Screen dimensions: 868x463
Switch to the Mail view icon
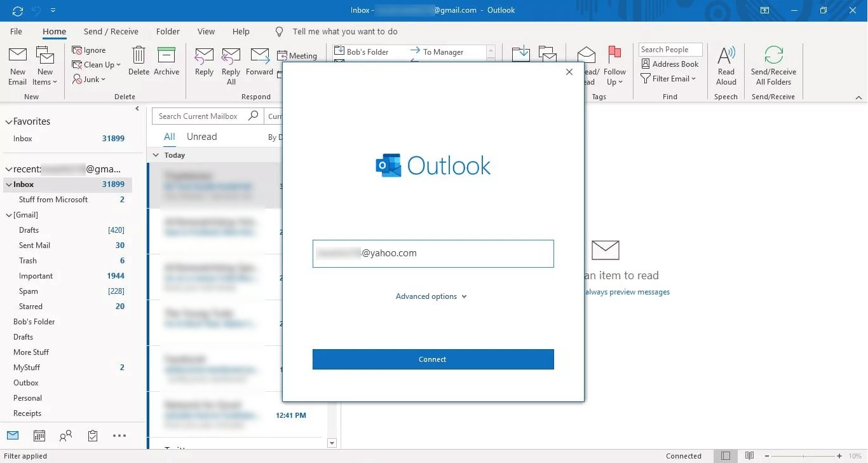click(13, 436)
